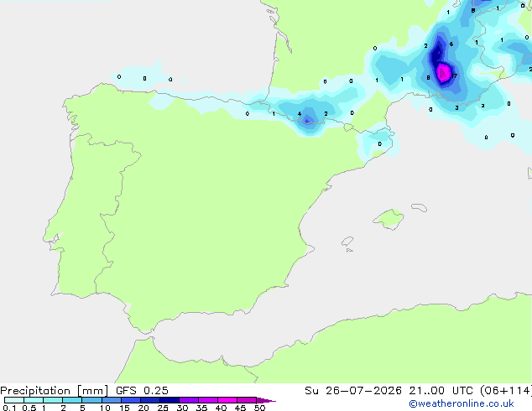Click the 0.5–1 mm legend color swatch
Viewport: 532px width, 411px height.
(34, 400)
